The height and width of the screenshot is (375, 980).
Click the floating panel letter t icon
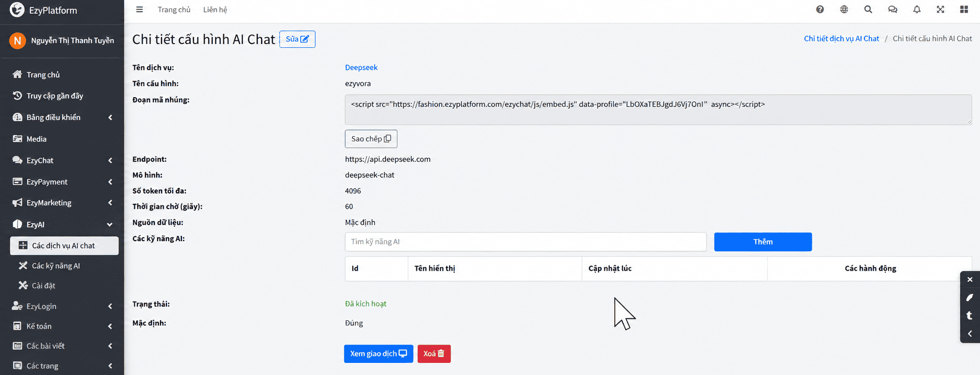(970, 316)
